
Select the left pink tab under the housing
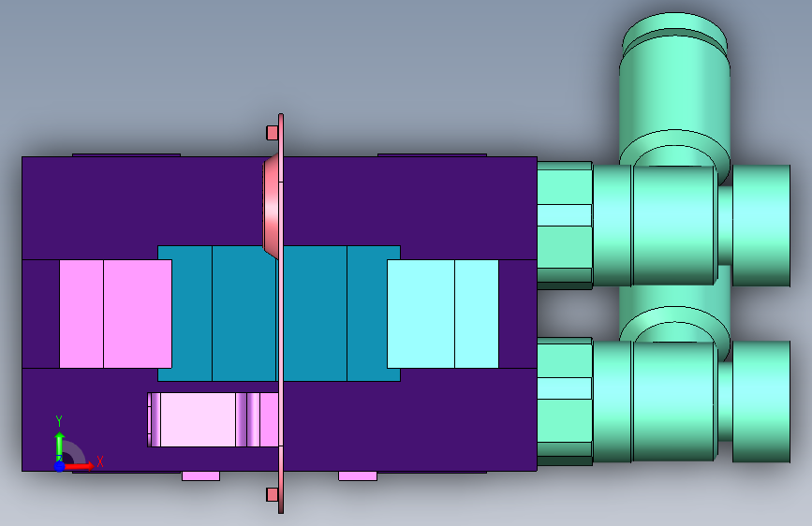click(201, 475)
